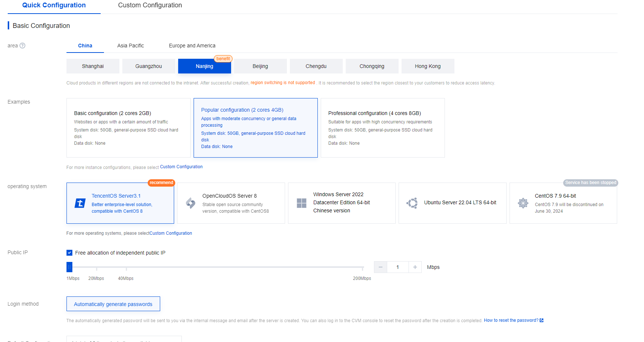Select the Shanghai region button

pyautogui.click(x=93, y=66)
